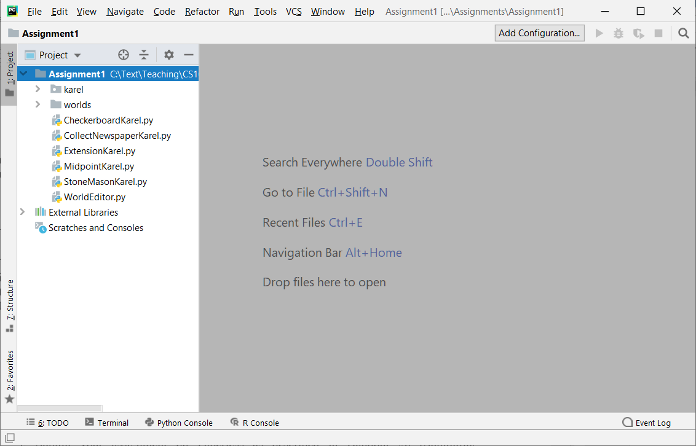This screenshot has height=446, width=696.
Task: Open the Event Log
Action: [646, 423]
